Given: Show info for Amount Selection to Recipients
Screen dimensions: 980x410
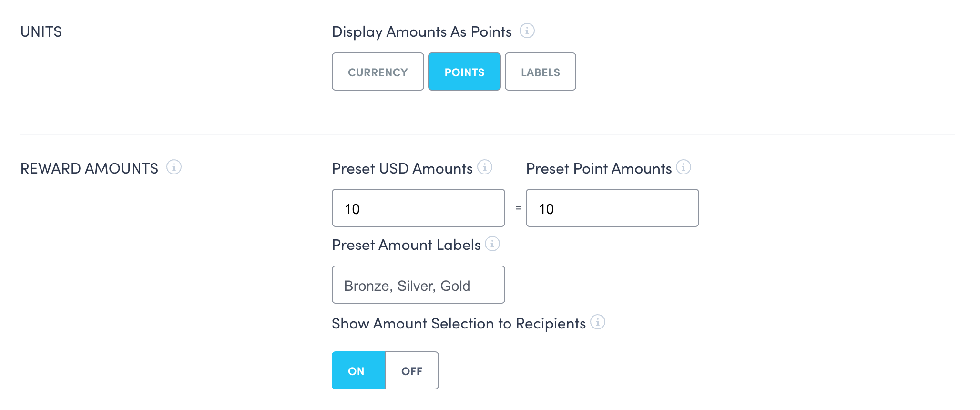Looking at the screenshot, I should [598, 322].
